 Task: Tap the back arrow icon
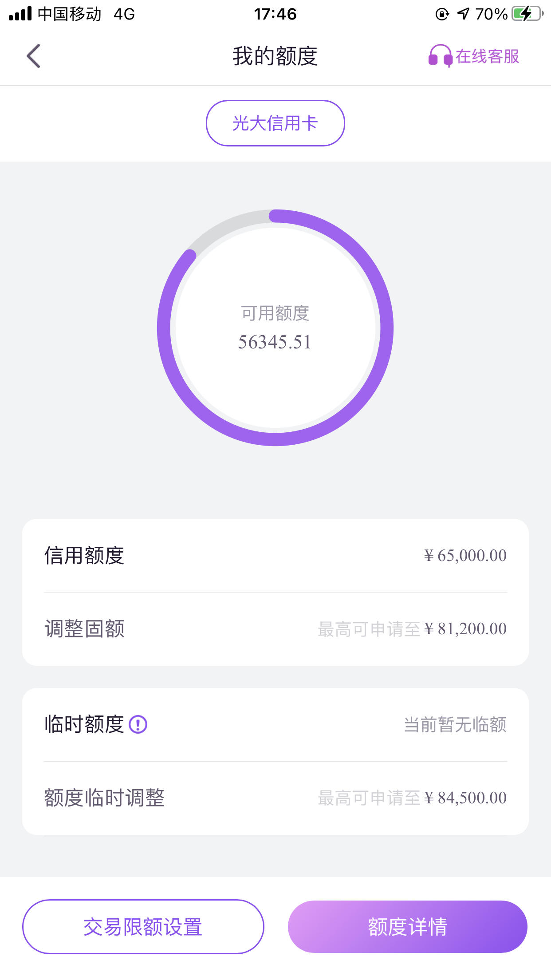point(33,56)
